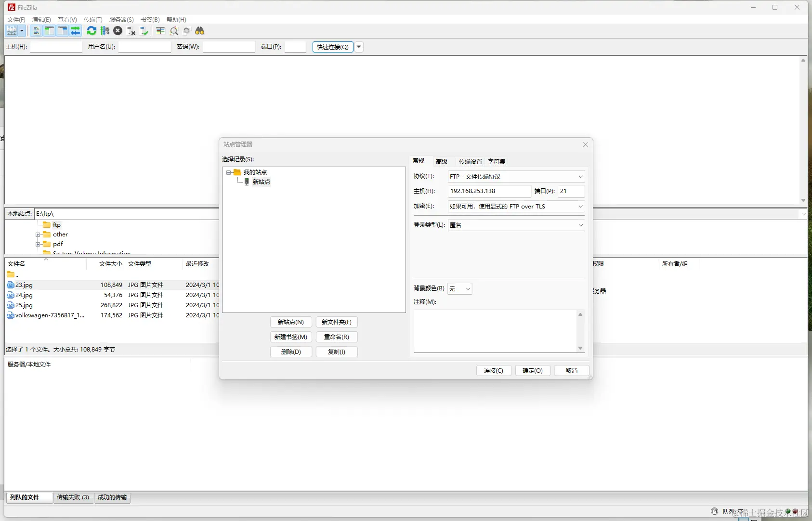This screenshot has width=812, height=521.
Task: Open the 文件(F) menu
Action: 16,20
